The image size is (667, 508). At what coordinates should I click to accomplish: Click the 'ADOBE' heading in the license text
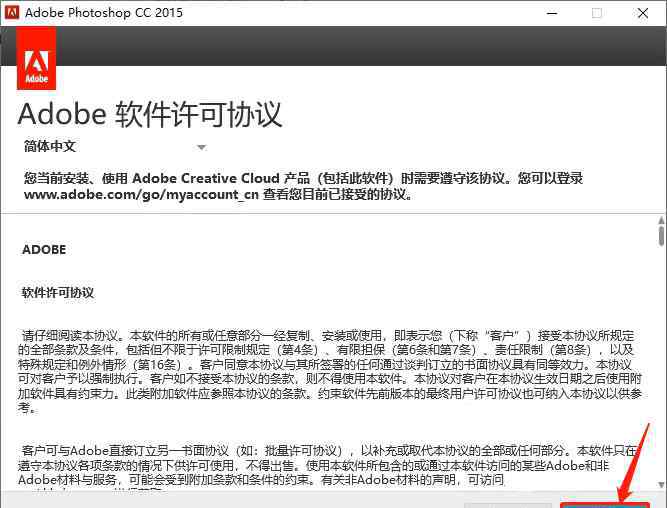[x=44, y=250]
